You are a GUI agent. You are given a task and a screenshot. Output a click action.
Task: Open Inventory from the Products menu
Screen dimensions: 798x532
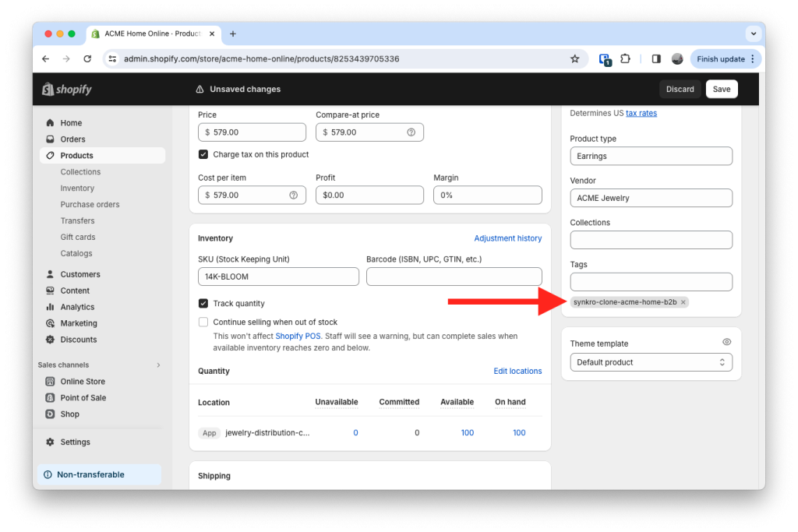[77, 188]
